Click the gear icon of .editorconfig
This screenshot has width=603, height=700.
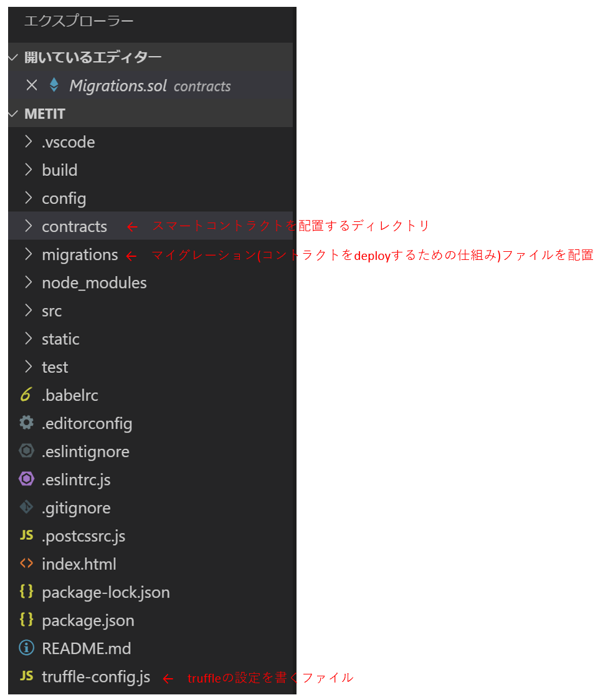26,423
